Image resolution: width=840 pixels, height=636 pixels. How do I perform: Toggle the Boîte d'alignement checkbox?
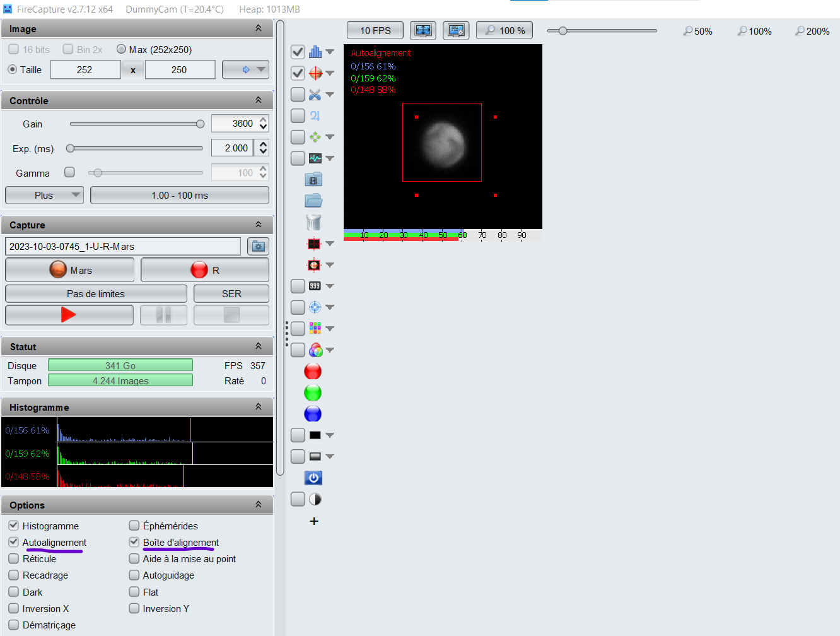(134, 542)
